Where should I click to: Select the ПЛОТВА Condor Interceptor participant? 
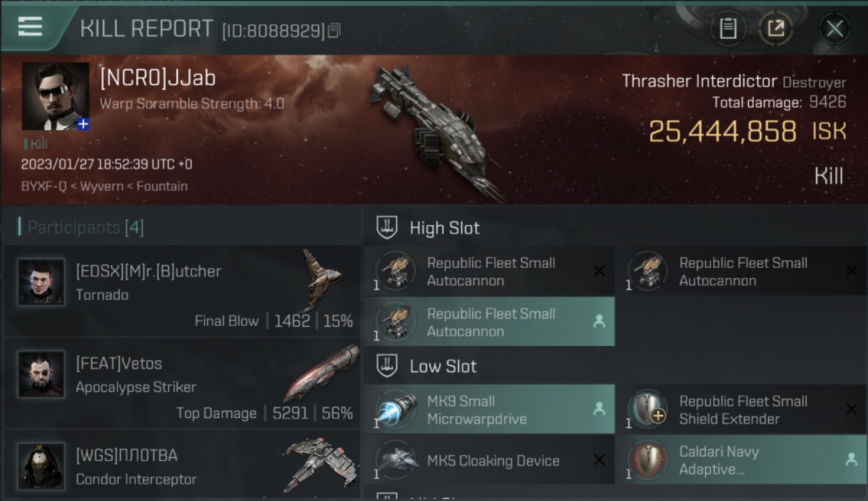pyautogui.click(x=182, y=466)
